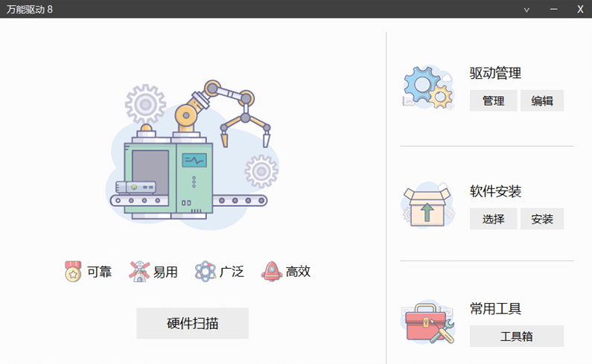
Task: Open the 管理 driver management button
Action: pyautogui.click(x=493, y=100)
